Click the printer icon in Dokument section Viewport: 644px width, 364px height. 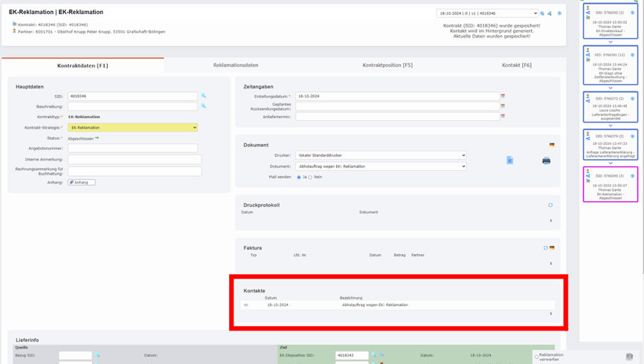546,160
